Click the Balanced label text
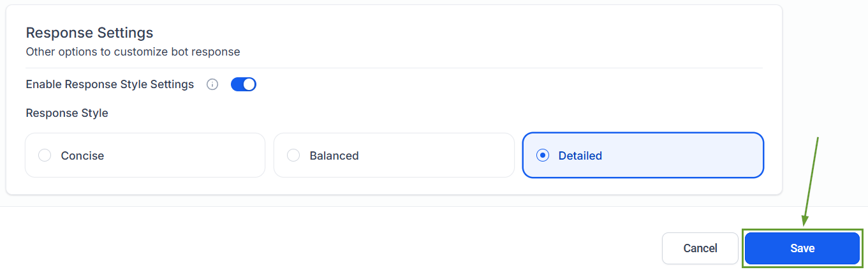This screenshot has height=272, width=868. (334, 155)
